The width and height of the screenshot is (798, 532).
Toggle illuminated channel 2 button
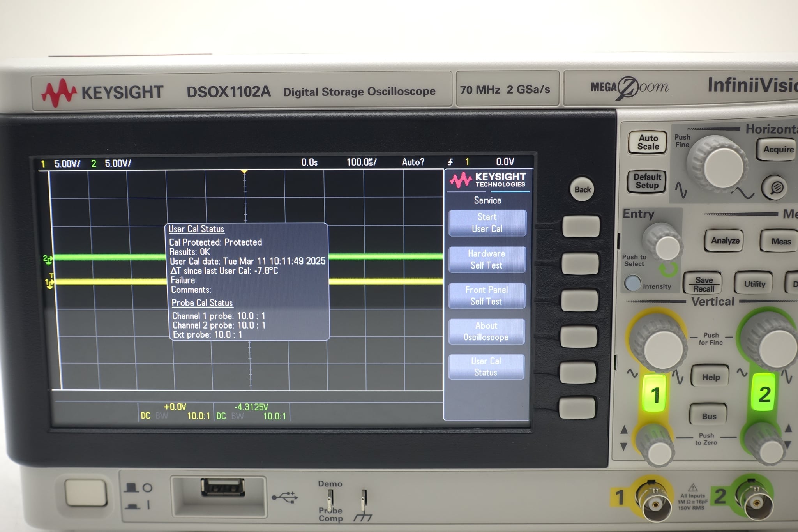[764, 393]
